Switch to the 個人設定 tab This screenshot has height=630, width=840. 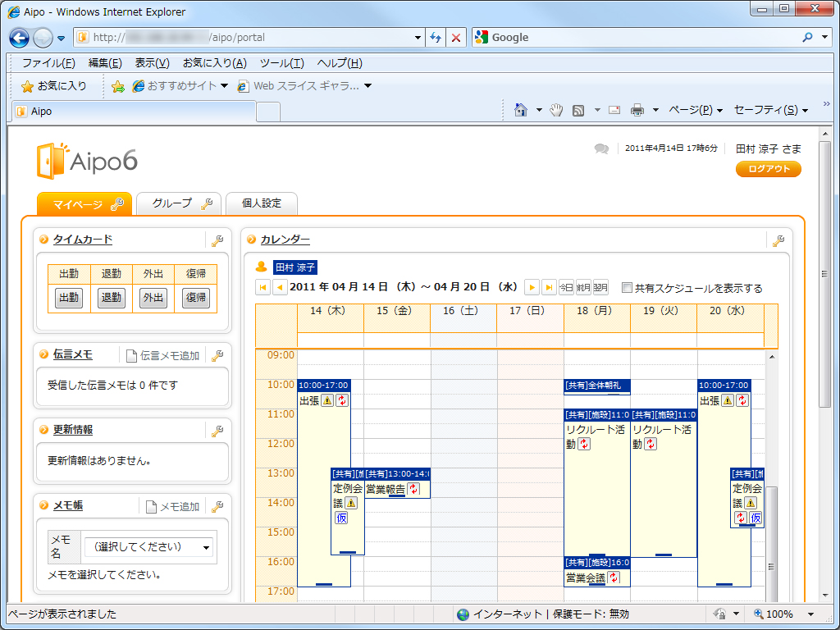point(262,203)
